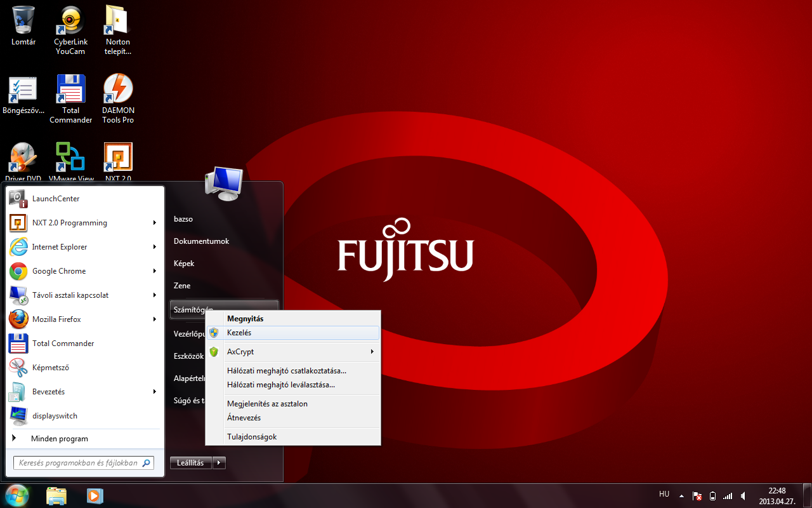This screenshot has height=508, width=812.
Task: Check the battery status tray icon
Action: (x=712, y=496)
